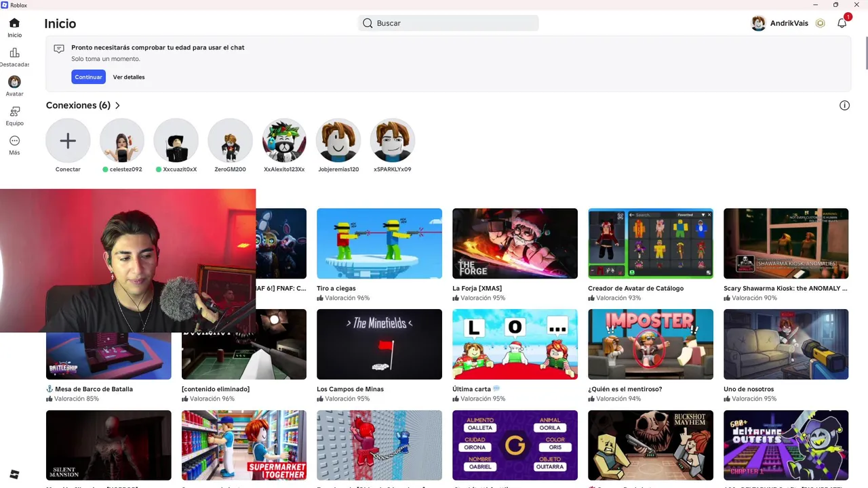868x488 pixels.
Task: Open the info icon beside Conexiones
Action: point(844,105)
